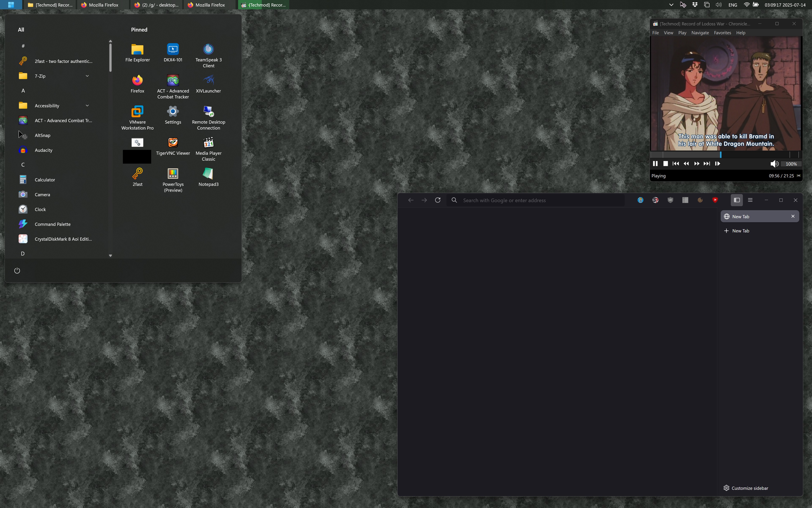Click the Dropbox tray icon
This screenshot has width=812, height=508.
695,5
